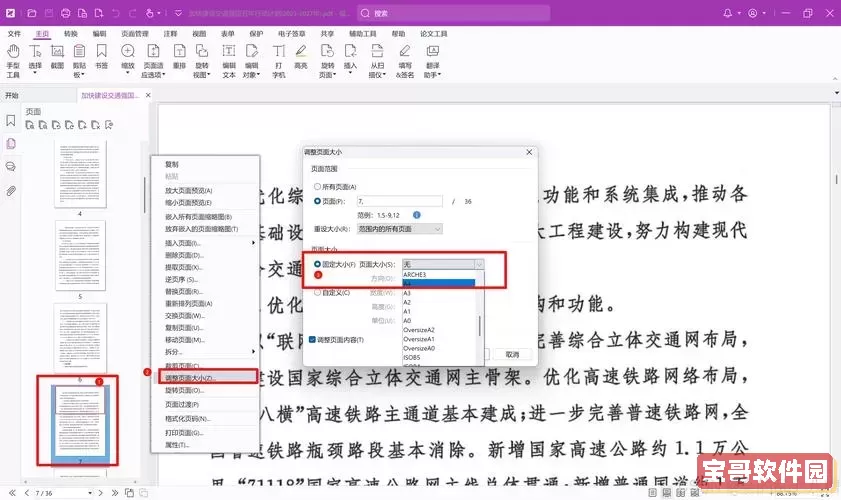Open the Pages thumbnail panel sidebar icon
Screen dimensions: 841x500
pos(11,144)
